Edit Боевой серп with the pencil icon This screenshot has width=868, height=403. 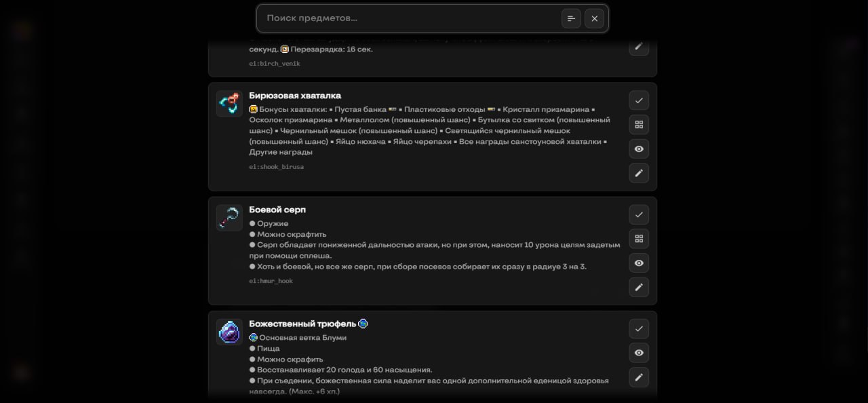tap(639, 287)
